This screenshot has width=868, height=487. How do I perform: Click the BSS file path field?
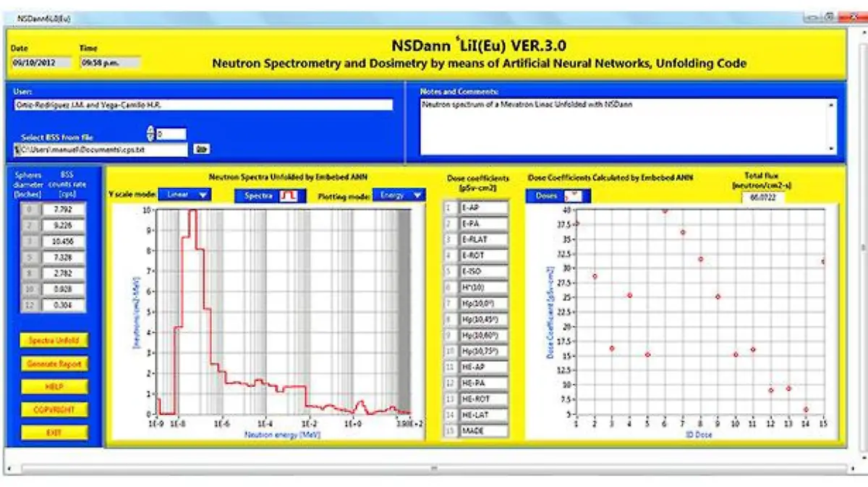(100, 150)
